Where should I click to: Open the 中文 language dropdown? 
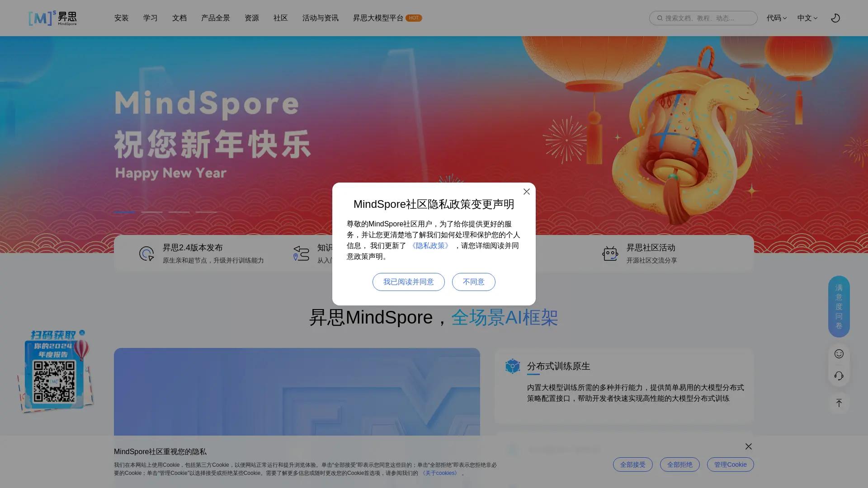tap(807, 18)
